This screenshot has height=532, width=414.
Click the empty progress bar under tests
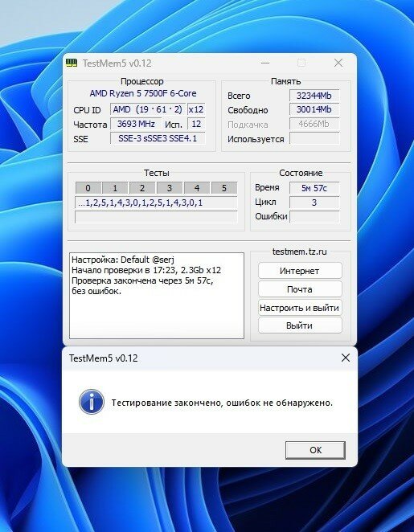point(156,217)
